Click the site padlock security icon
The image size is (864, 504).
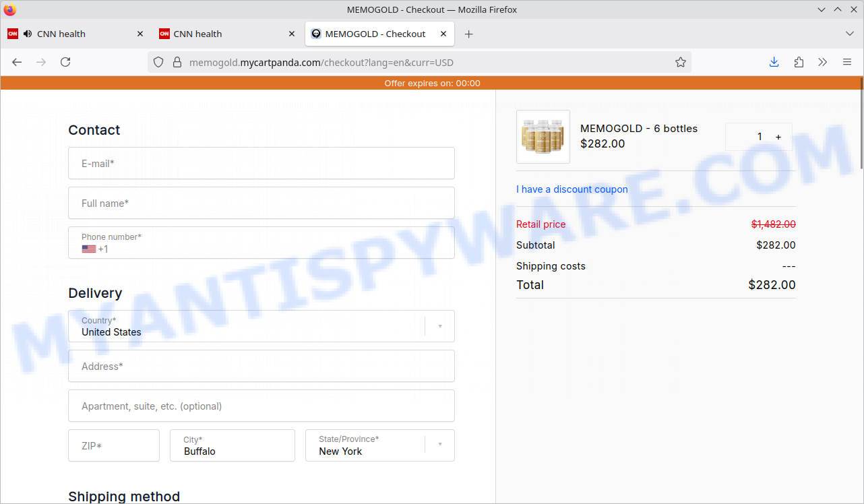(x=177, y=62)
